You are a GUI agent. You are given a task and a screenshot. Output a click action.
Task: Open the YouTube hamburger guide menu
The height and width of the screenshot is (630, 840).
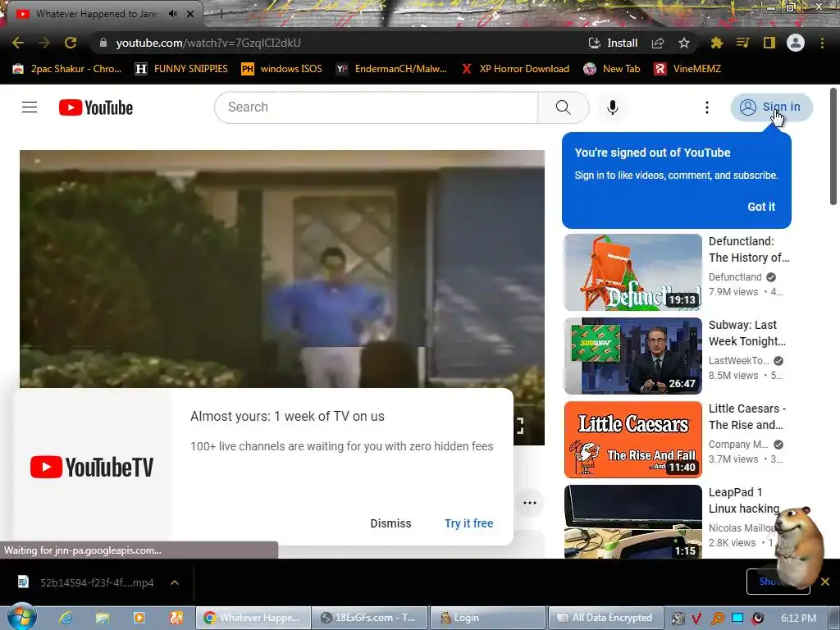30,107
